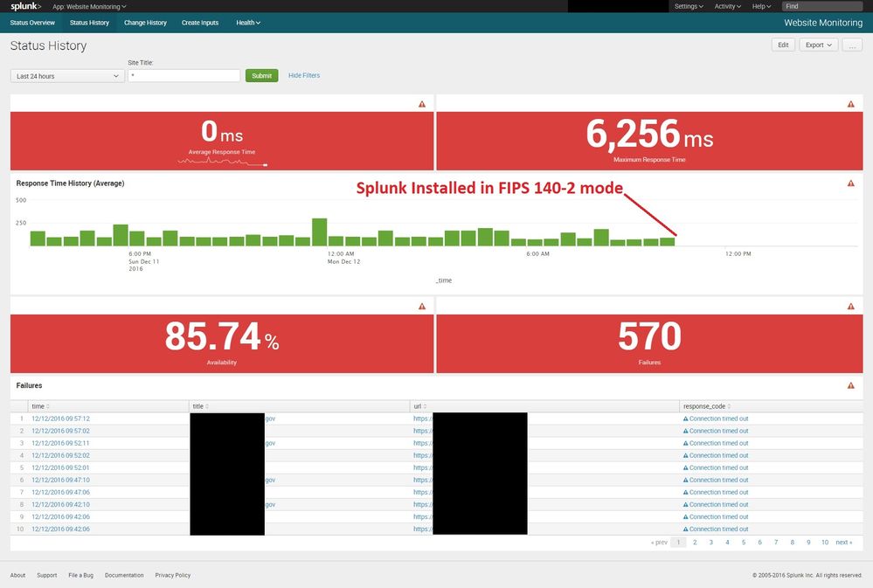The height and width of the screenshot is (588, 873).
Task: Click the warning triangle in first row's response code
Action: (x=686, y=419)
